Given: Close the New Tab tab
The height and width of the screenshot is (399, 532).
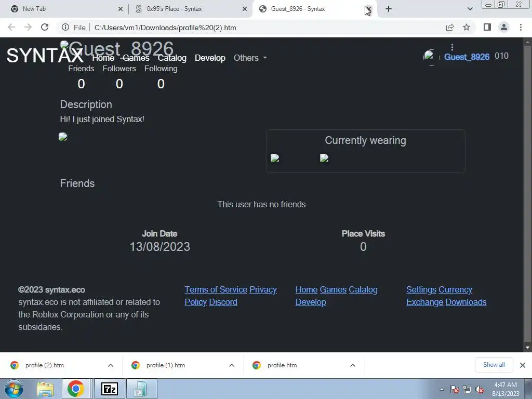Looking at the screenshot, I should click(x=121, y=9).
